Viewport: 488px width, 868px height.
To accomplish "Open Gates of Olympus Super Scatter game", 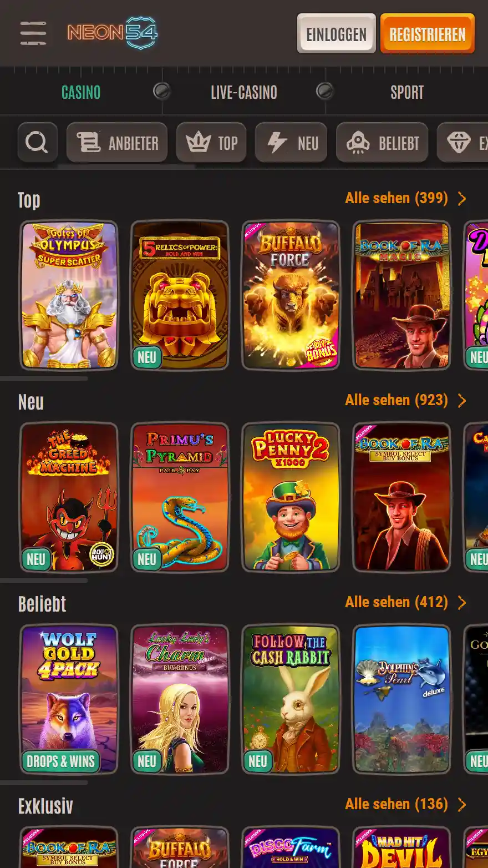I will click(x=69, y=295).
